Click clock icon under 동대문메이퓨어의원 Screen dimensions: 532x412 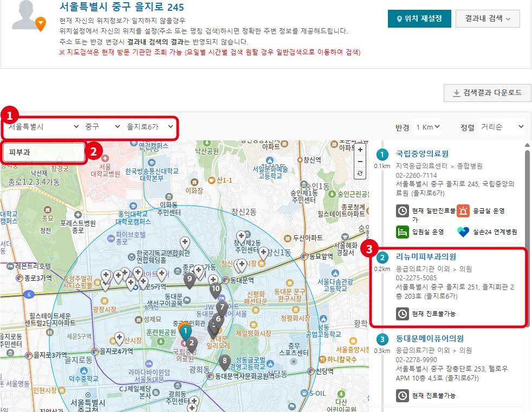pos(402,396)
